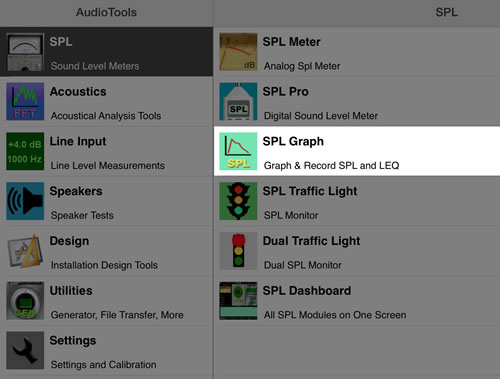Click the Line Input 1000 Hz icon
This screenshot has height=379, width=500.
point(25,151)
